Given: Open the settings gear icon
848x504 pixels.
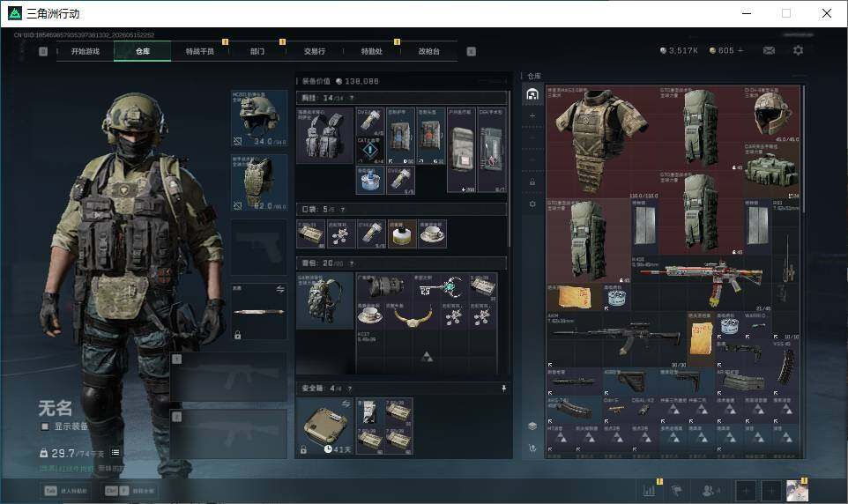Looking at the screenshot, I should click(798, 50).
